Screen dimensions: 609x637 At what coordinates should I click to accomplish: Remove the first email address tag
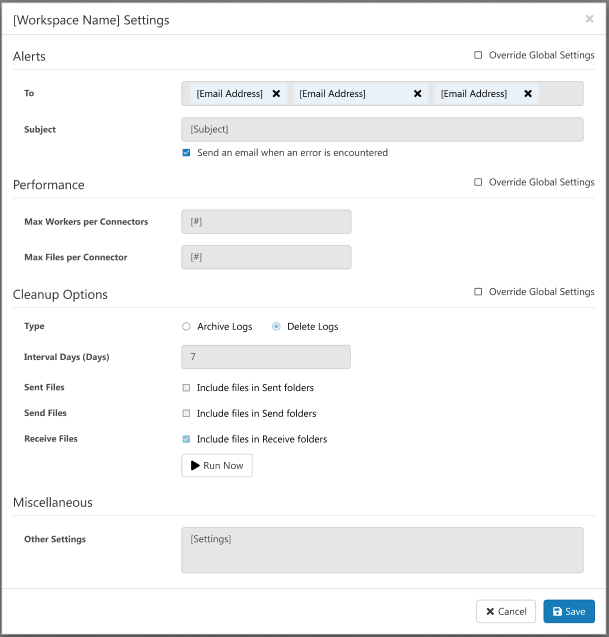pyautogui.click(x=276, y=94)
